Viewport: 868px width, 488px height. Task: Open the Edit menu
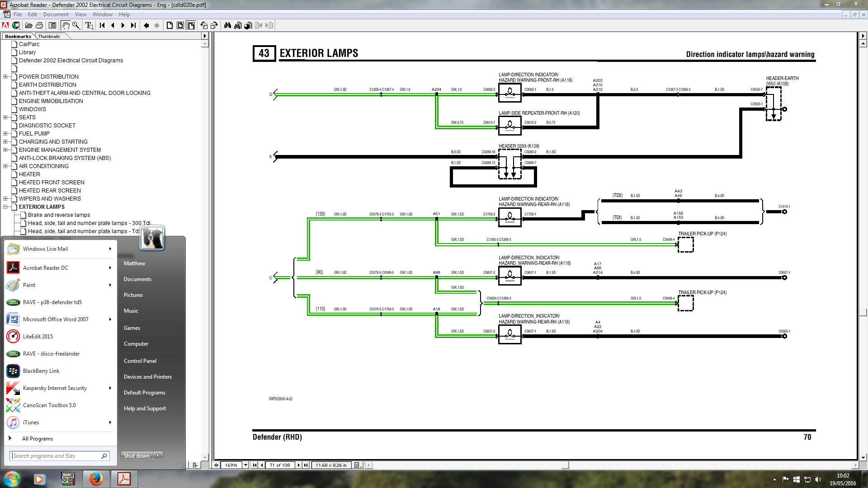pos(33,14)
